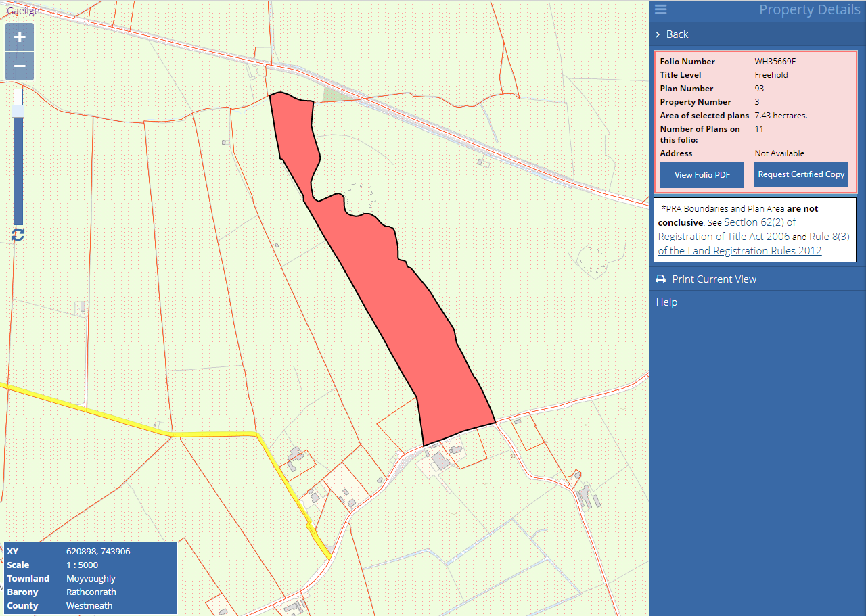
Task: Zoom out with the minus button
Action: click(19, 66)
